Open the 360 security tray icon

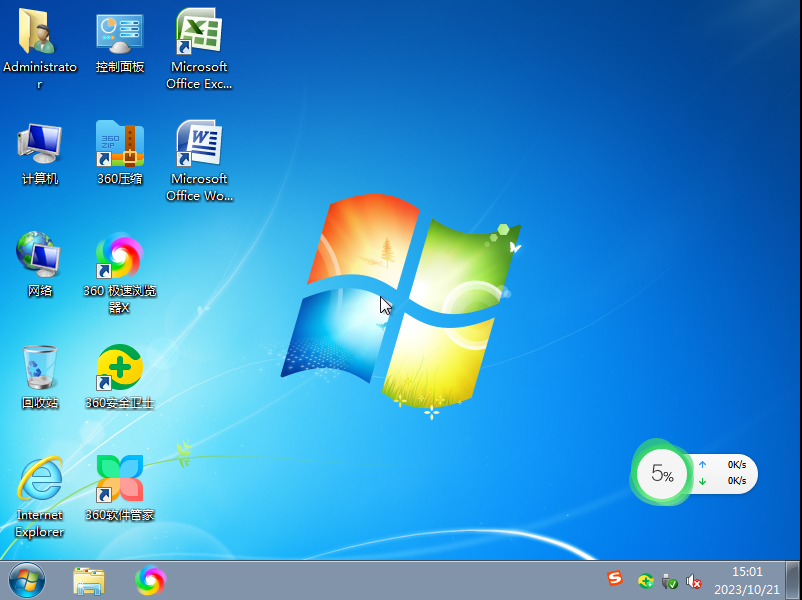[x=645, y=581]
